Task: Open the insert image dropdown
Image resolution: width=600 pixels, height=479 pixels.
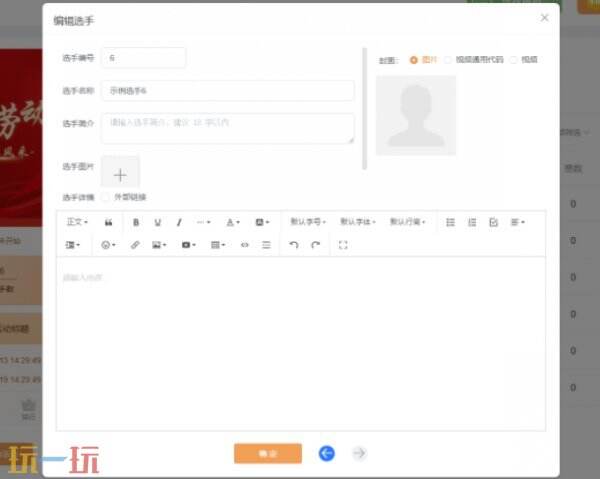Action: click(x=159, y=245)
